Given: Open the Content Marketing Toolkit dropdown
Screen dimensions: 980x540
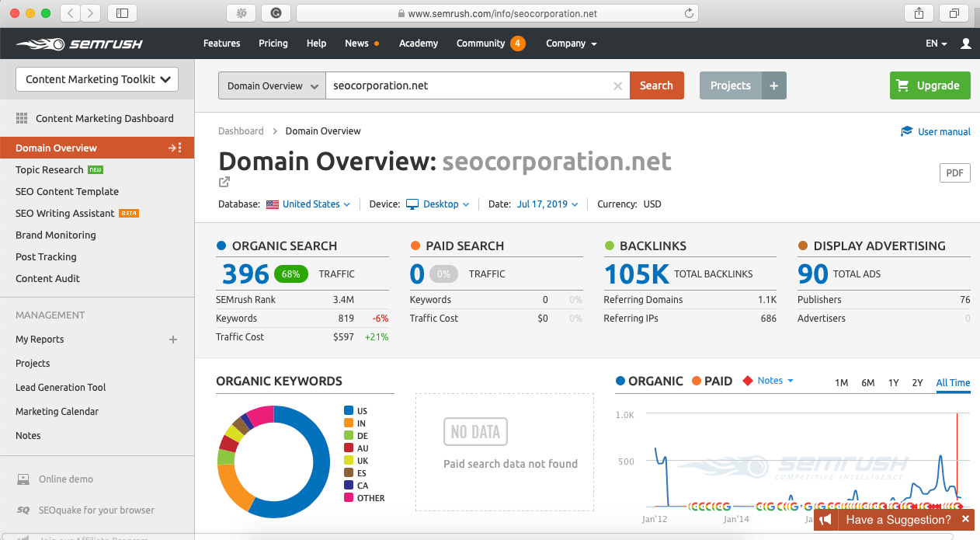Looking at the screenshot, I should [97, 79].
